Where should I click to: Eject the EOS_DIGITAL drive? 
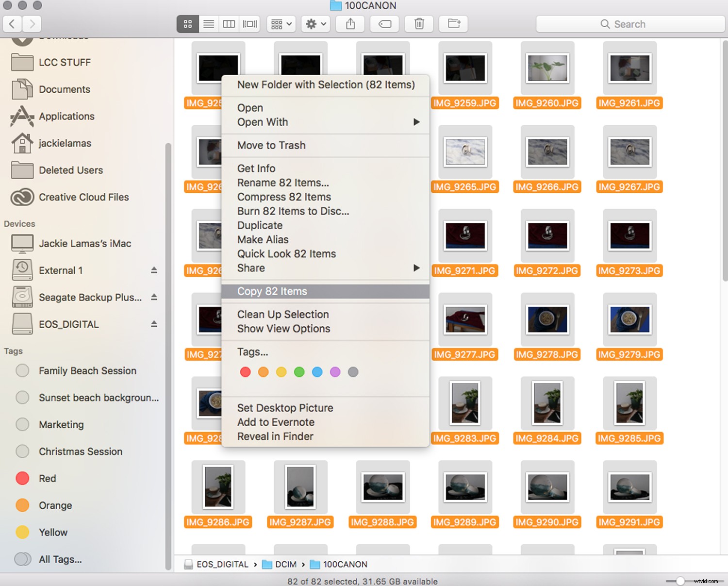[154, 324]
